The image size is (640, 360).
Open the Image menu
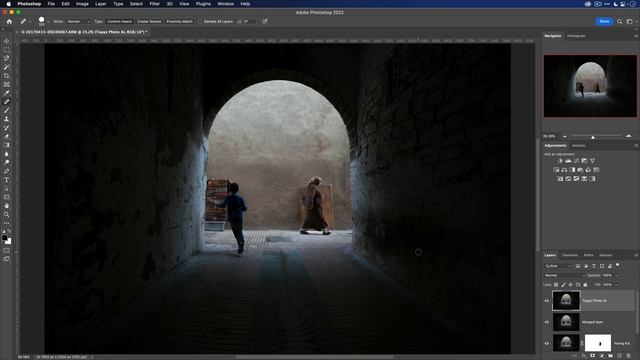(82, 4)
